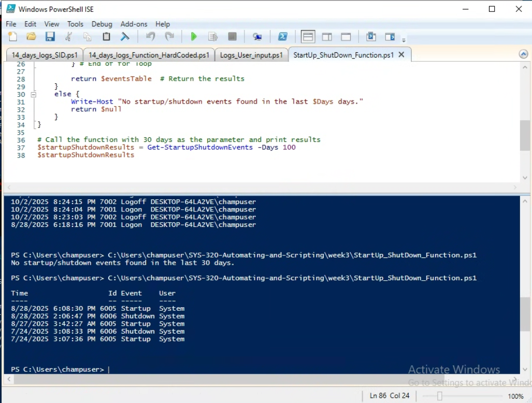Click the Save script icon
Viewport: 532px width, 403px height.
pyautogui.click(x=50, y=37)
